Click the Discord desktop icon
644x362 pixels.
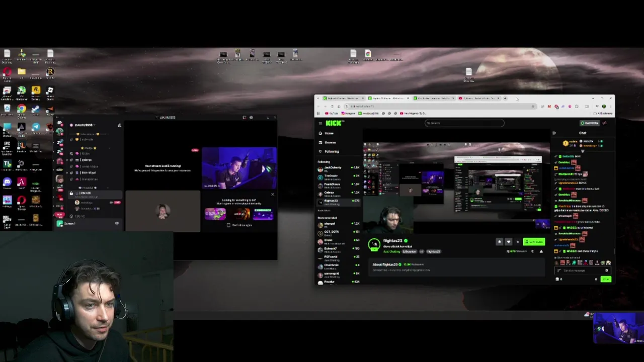click(7, 182)
